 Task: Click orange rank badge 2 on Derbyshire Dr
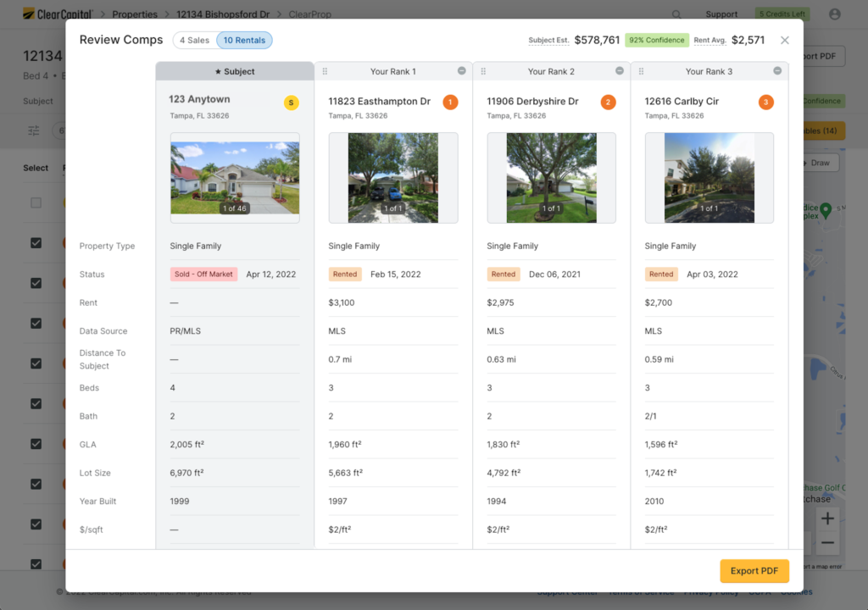[x=608, y=102]
